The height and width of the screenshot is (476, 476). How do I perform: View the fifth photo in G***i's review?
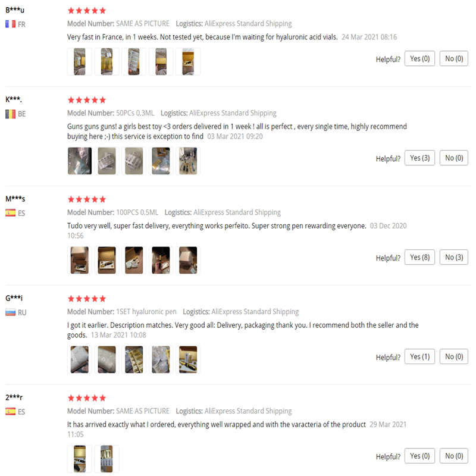point(188,360)
